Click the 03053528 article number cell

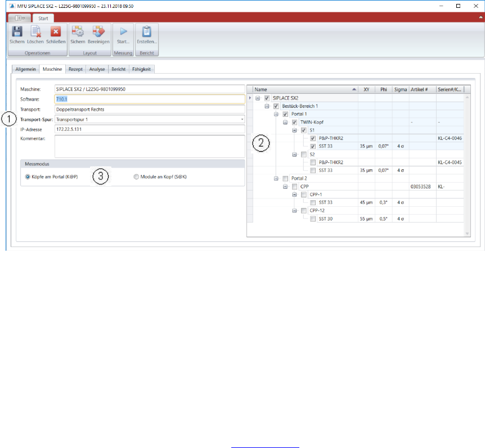pos(423,187)
